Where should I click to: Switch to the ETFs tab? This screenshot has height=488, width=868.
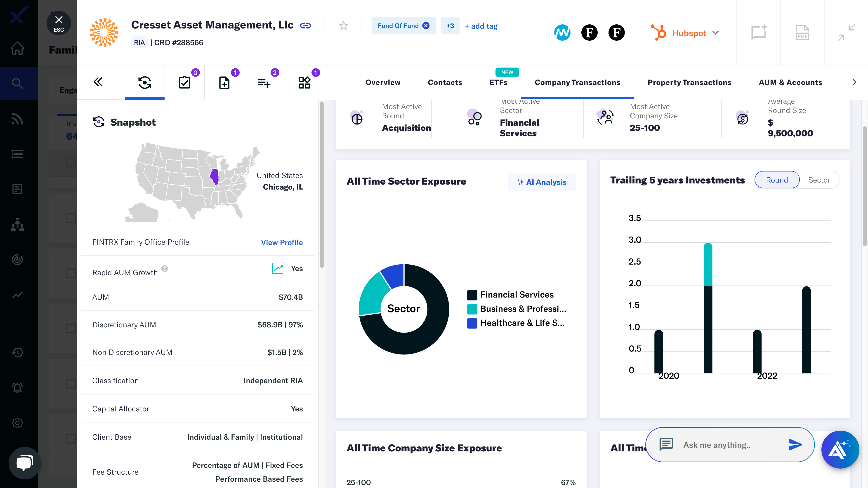(x=498, y=82)
